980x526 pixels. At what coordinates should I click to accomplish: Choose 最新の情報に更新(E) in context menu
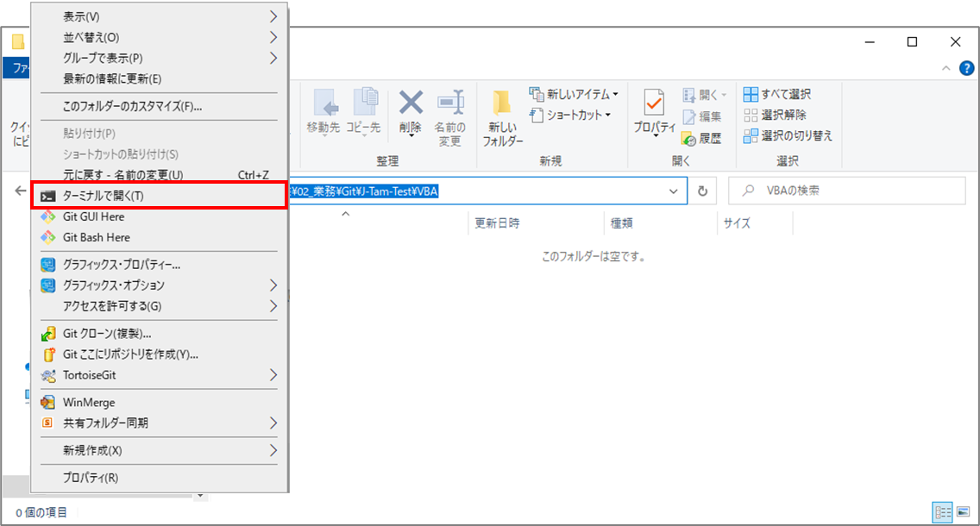pyautogui.click(x=160, y=78)
